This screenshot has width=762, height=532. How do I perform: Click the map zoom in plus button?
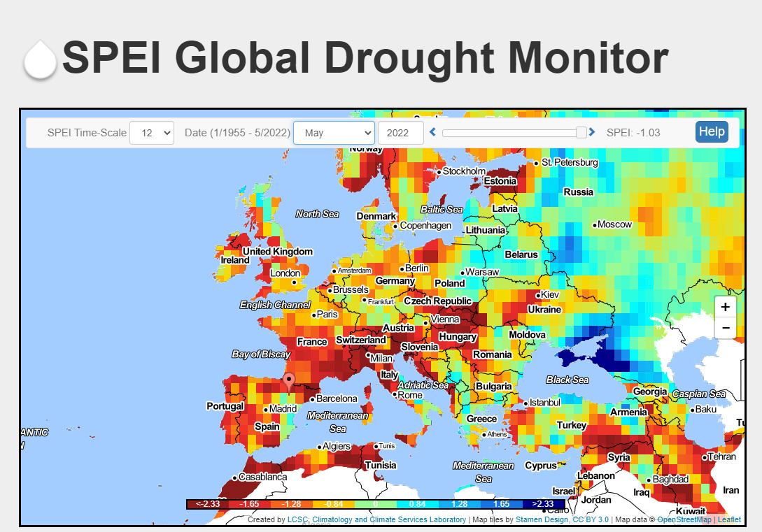(725, 307)
